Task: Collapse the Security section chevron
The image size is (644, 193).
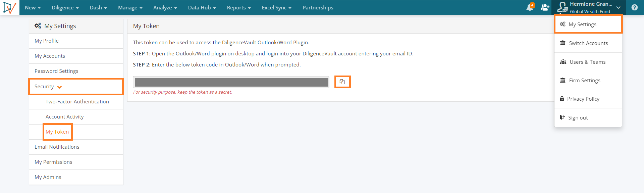Action: (60, 87)
